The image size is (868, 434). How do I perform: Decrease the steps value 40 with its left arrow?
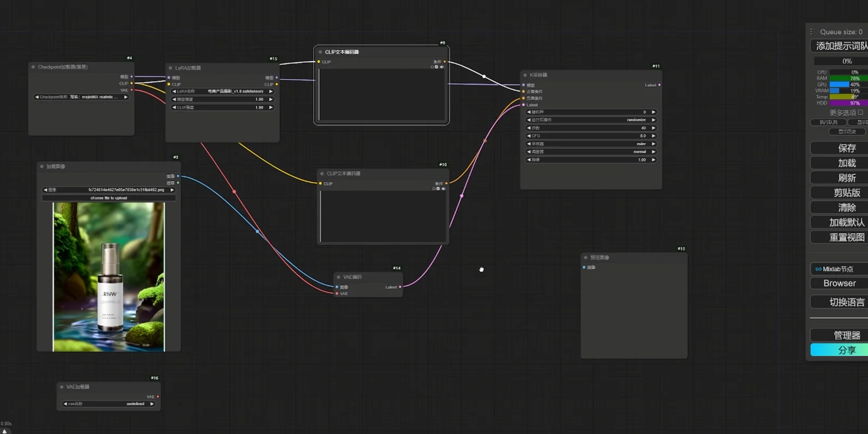(x=529, y=128)
